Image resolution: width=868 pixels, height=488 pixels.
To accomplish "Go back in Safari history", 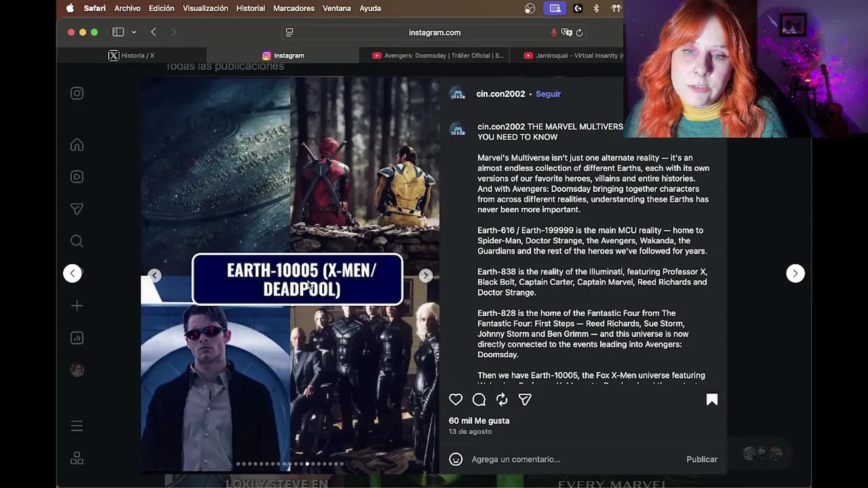I will [x=154, y=33].
